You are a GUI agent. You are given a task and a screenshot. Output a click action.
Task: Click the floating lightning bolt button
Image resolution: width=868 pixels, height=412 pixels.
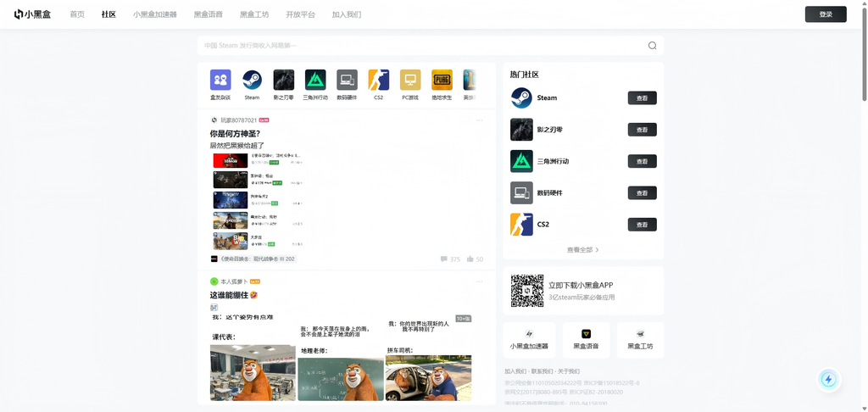click(x=829, y=379)
